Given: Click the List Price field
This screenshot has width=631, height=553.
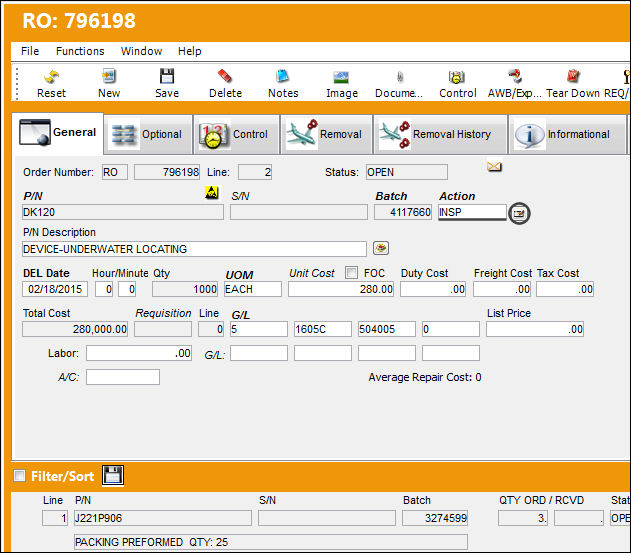Looking at the screenshot, I should point(535,329).
